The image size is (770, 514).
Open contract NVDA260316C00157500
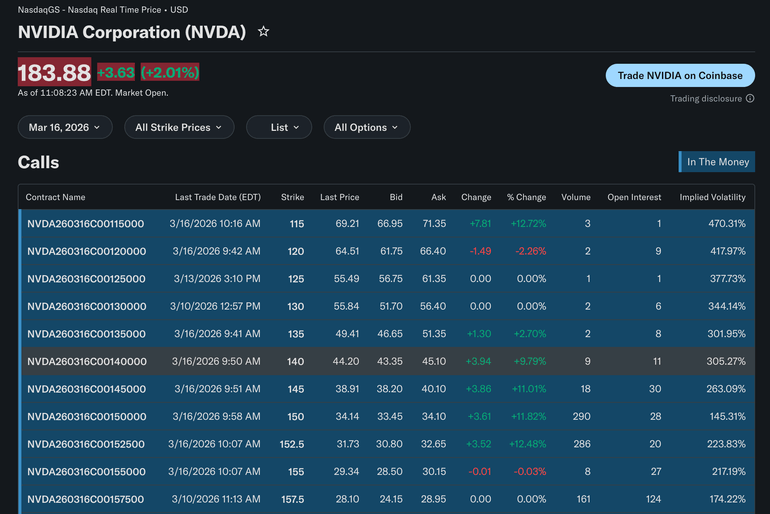click(86, 499)
